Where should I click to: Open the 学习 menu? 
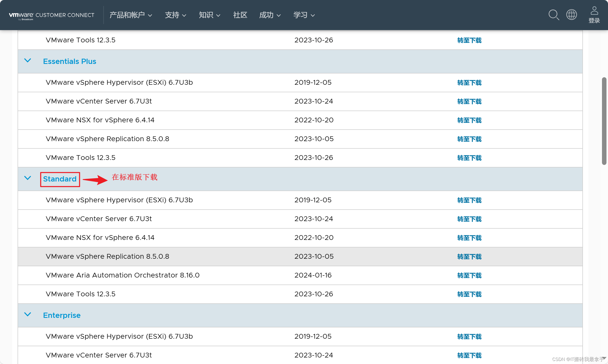click(x=304, y=15)
